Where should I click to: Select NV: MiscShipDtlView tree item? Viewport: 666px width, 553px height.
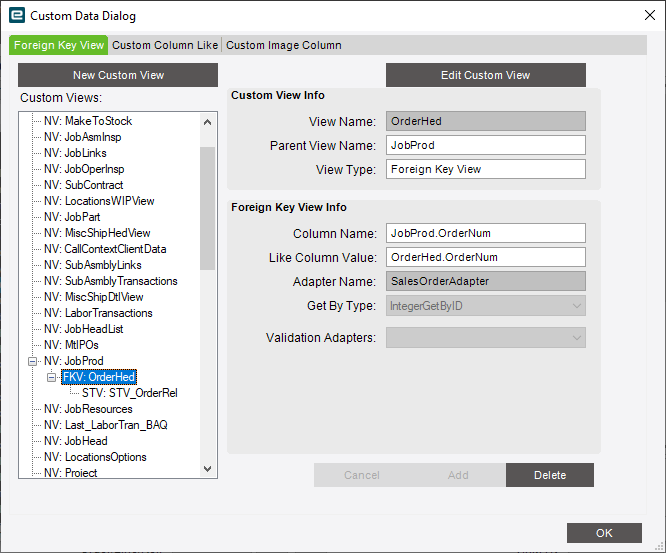[93, 297]
